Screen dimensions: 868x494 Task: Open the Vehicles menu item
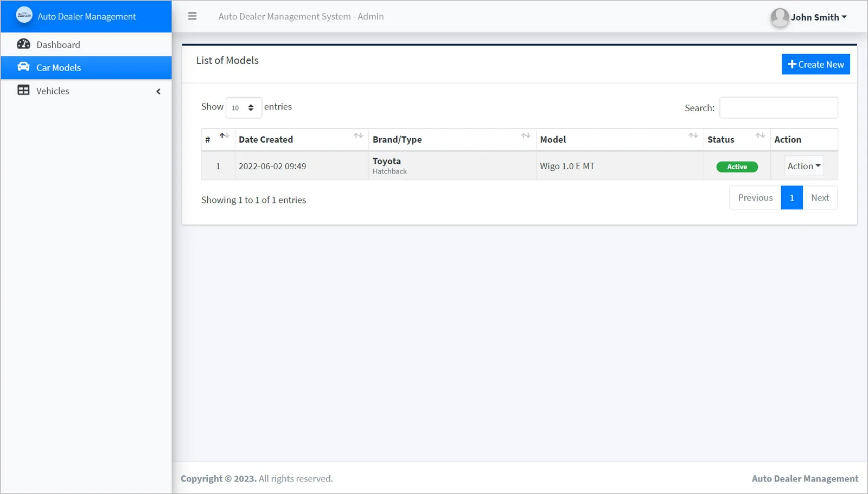[x=86, y=91]
